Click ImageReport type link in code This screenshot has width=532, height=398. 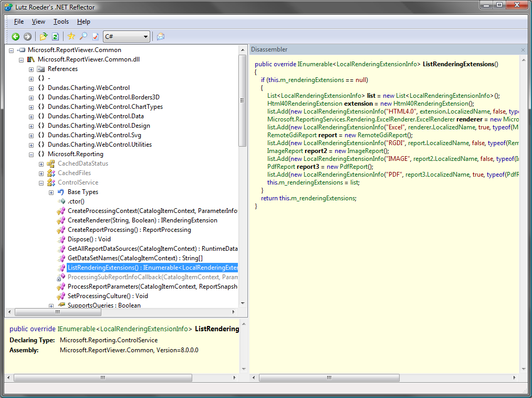click(x=285, y=151)
